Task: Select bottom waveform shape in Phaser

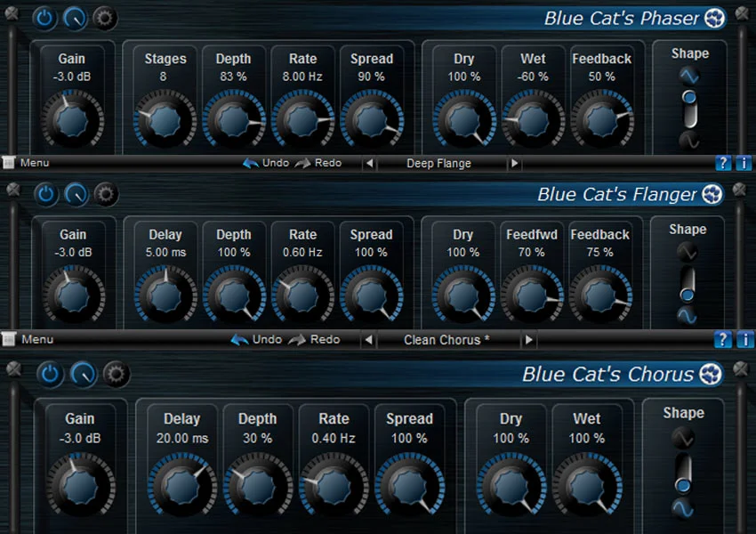Action: coord(689,141)
